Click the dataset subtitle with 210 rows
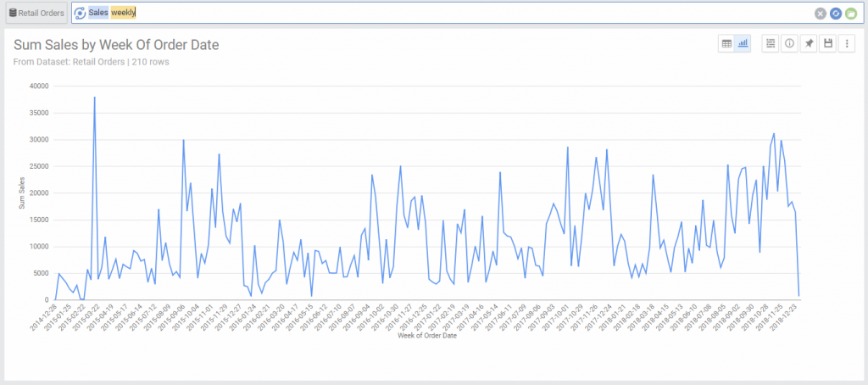 pos(92,62)
